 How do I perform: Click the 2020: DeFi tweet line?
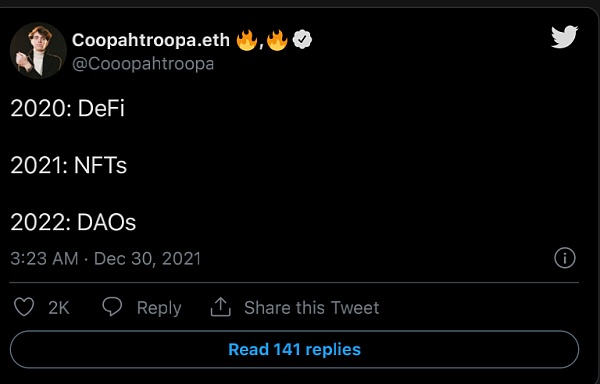click(x=67, y=108)
